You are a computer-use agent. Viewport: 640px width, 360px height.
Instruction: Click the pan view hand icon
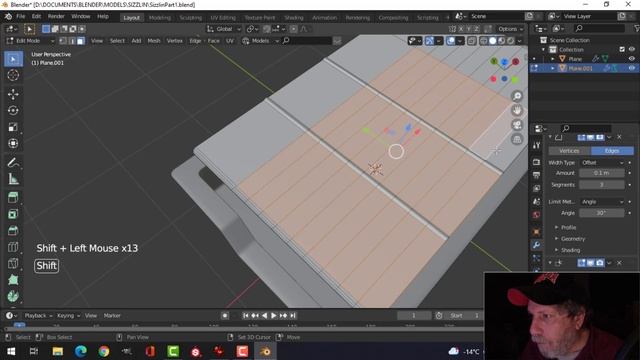(x=517, y=111)
